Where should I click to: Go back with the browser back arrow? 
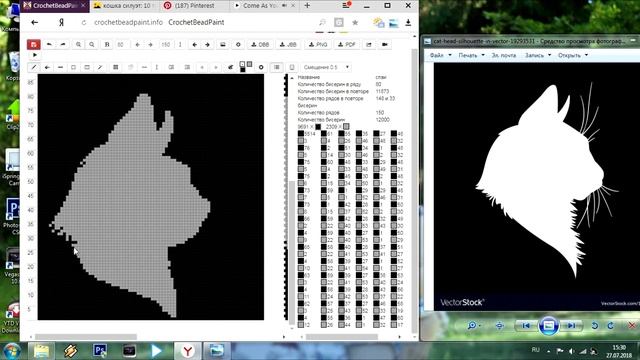click(35, 22)
